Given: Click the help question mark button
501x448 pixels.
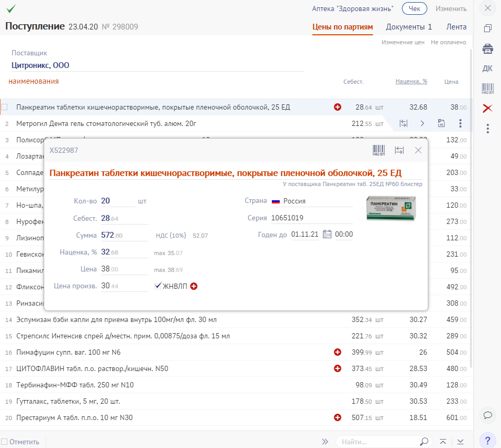Looking at the screenshot, I should (488, 440).
